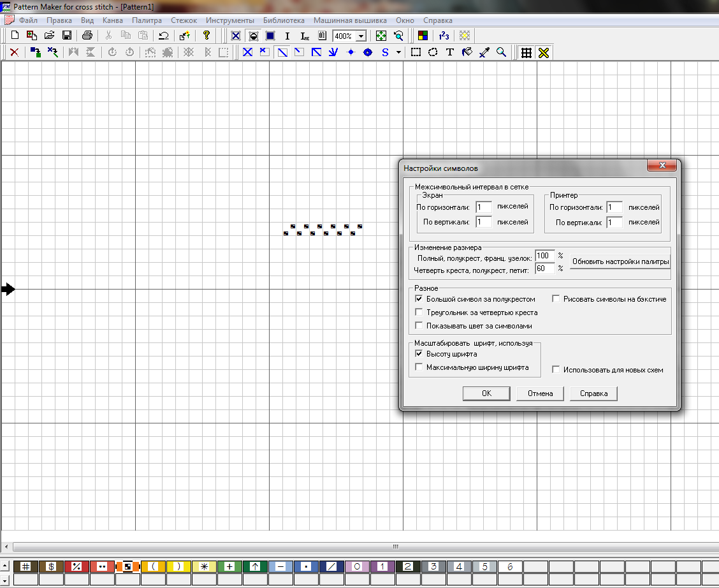Select the red palette swatch with % symbol
The width and height of the screenshot is (719, 588).
point(76,566)
